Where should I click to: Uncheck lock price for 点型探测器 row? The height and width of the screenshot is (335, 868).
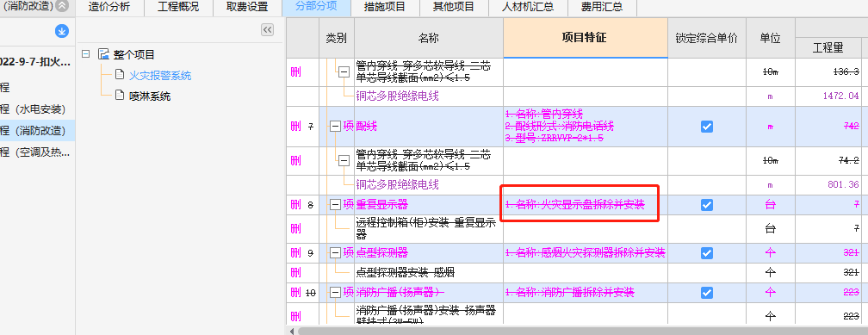707,253
